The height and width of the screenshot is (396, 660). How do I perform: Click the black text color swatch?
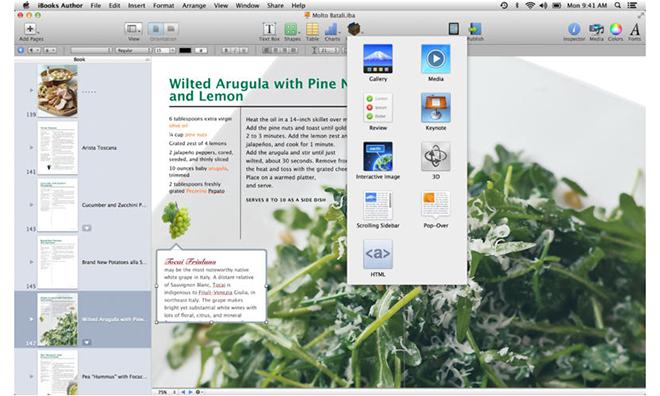[x=185, y=50]
